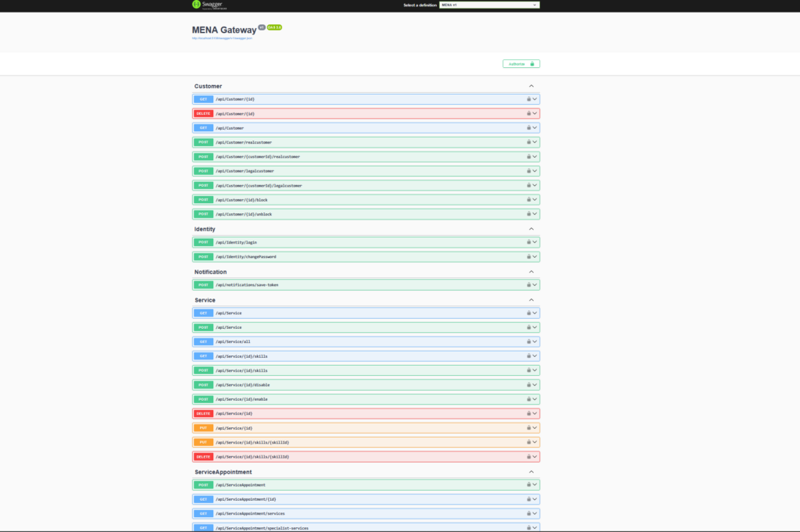Click lock icon on DELETE /api/Customer/{id} row
The height and width of the screenshot is (532, 800).
529,113
